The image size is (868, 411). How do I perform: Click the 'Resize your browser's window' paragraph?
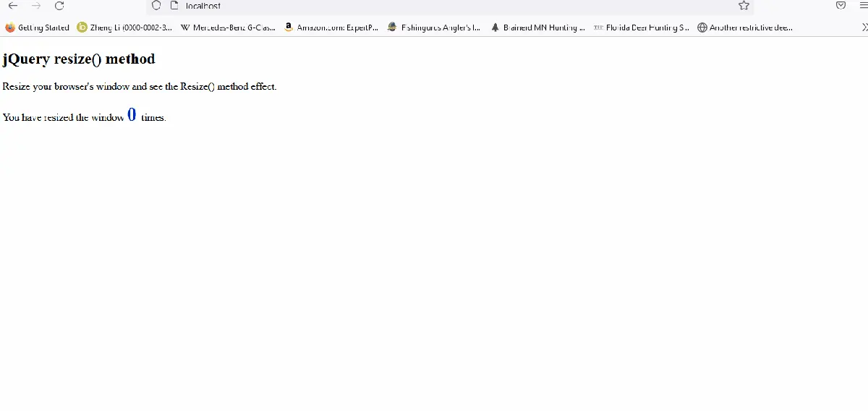(140, 86)
